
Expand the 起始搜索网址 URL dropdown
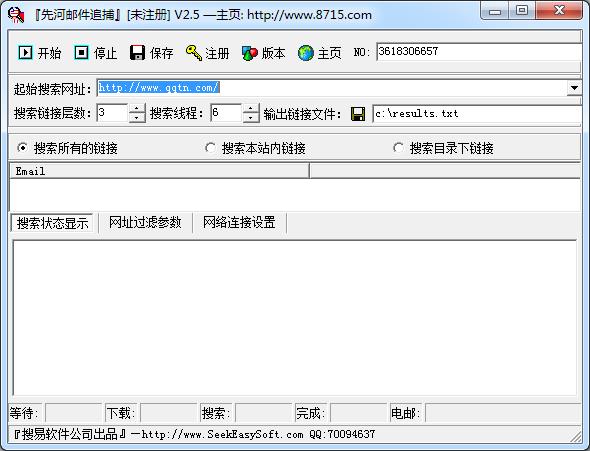574,88
